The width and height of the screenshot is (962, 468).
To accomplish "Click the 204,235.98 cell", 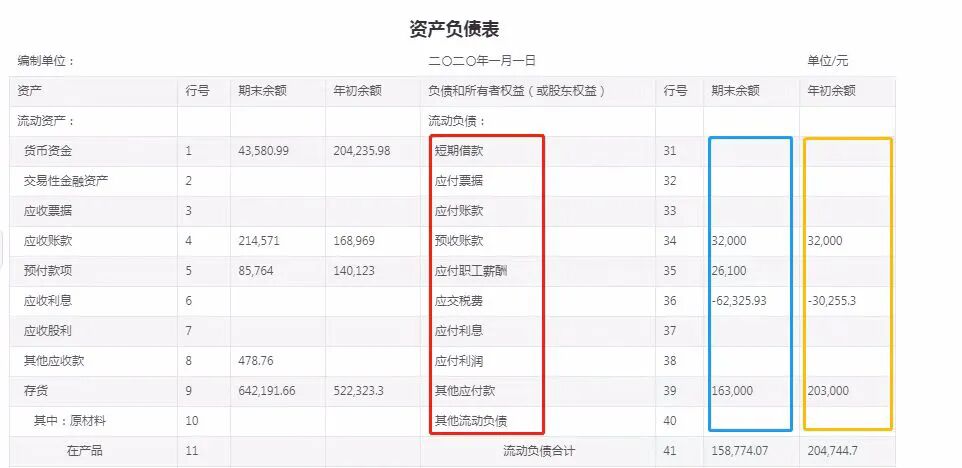I will 362,151.
